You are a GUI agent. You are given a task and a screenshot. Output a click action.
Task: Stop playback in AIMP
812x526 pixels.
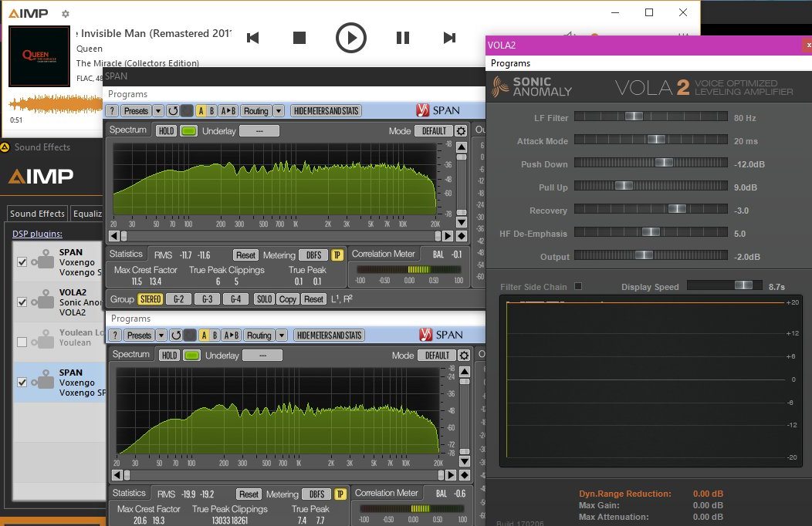click(x=299, y=38)
